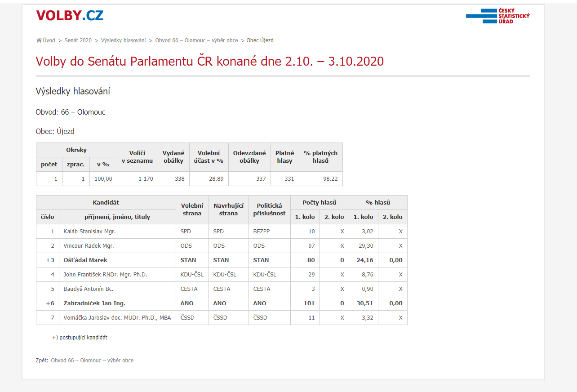The width and height of the screenshot is (577, 392).
Task: Click the Vydané obálky header
Action: point(173,157)
